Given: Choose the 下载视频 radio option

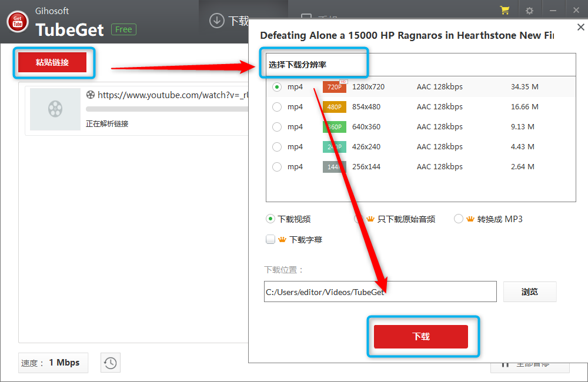Looking at the screenshot, I should tap(270, 219).
